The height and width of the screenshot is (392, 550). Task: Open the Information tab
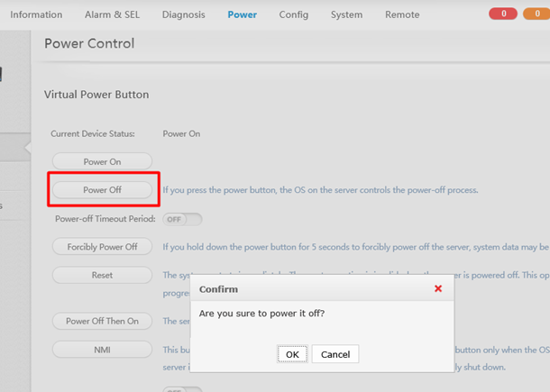(36, 14)
